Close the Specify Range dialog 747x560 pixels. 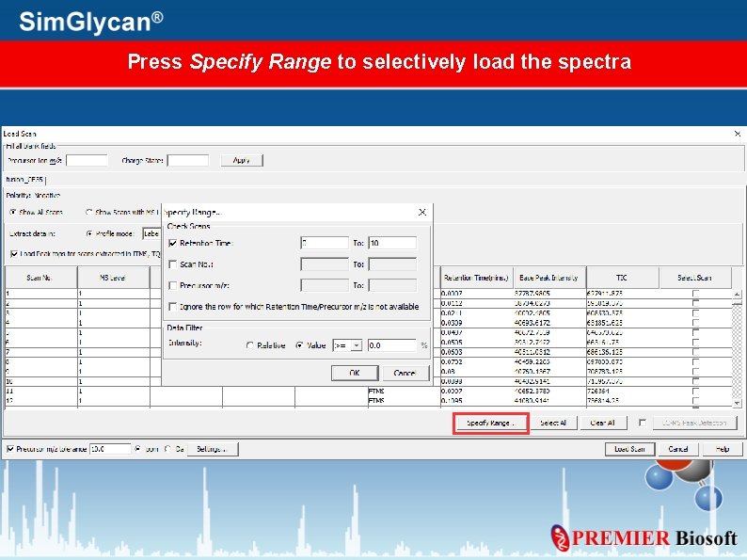click(422, 212)
